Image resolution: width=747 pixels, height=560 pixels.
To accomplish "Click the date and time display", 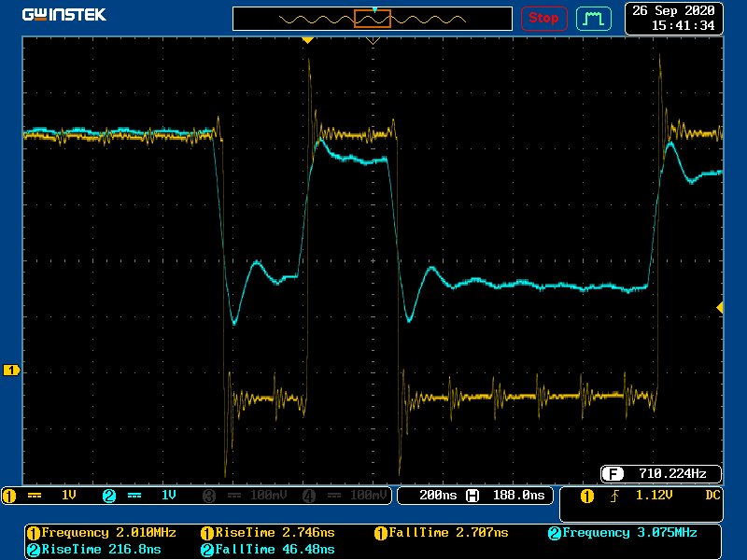I will [x=673, y=18].
